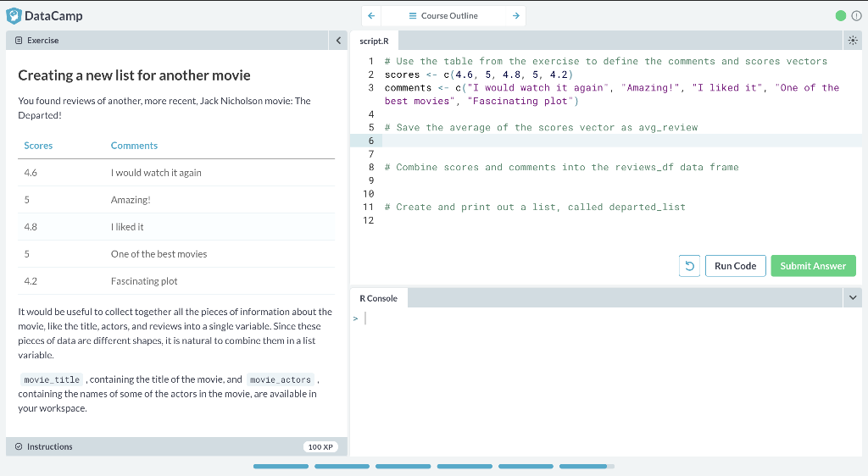Click the 4.6 score cell
Image resolution: width=868 pixels, height=476 pixels.
tap(31, 173)
